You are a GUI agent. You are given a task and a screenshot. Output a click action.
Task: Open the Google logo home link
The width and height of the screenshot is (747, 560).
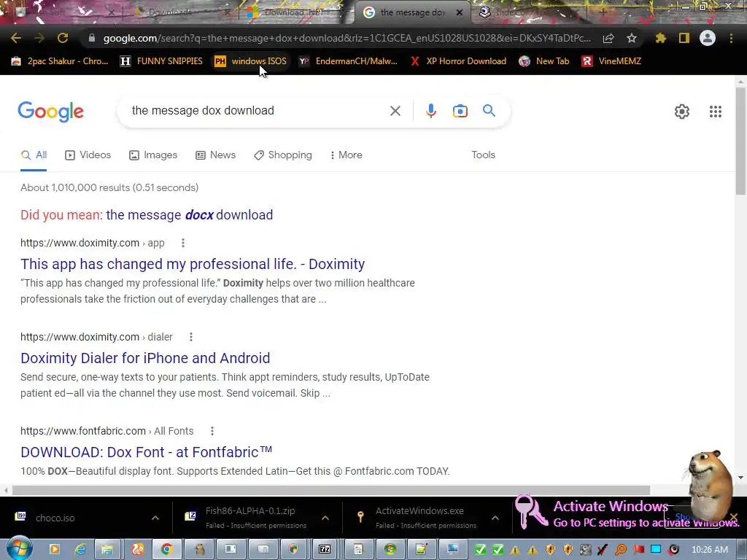(x=50, y=112)
